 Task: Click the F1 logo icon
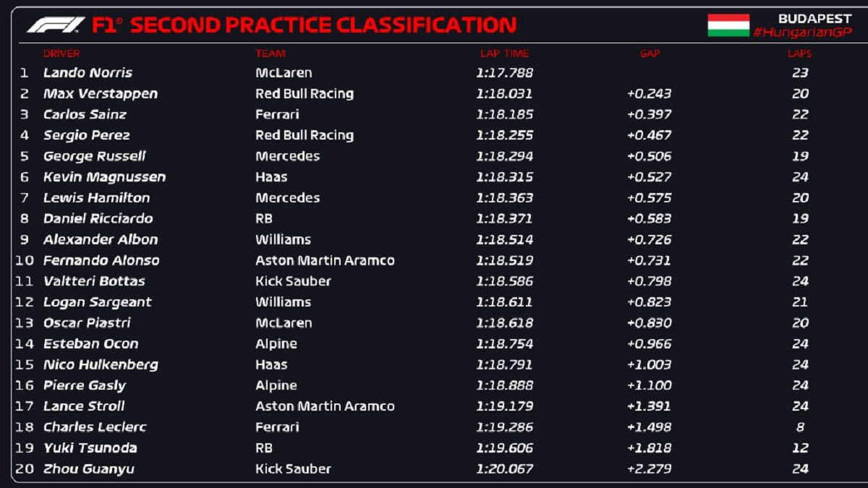pyautogui.click(x=55, y=25)
